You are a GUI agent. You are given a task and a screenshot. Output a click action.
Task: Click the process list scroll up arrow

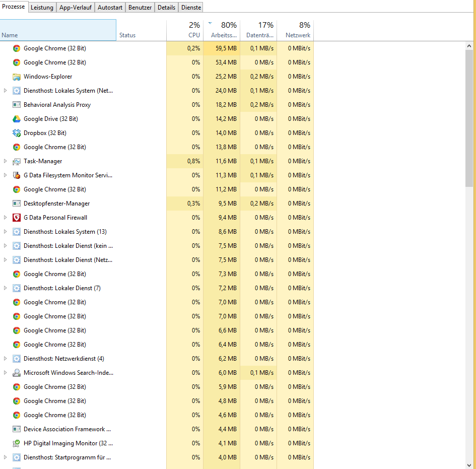click(469, 46)
